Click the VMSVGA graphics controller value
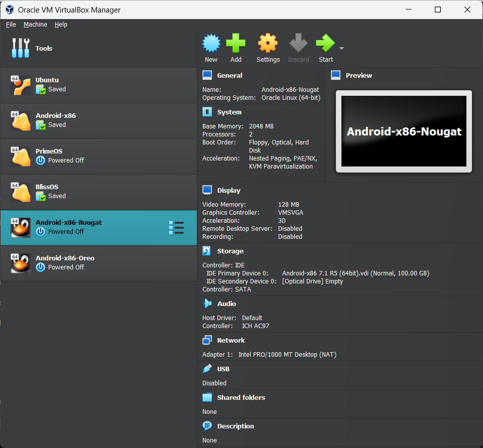 click(291, 213)
